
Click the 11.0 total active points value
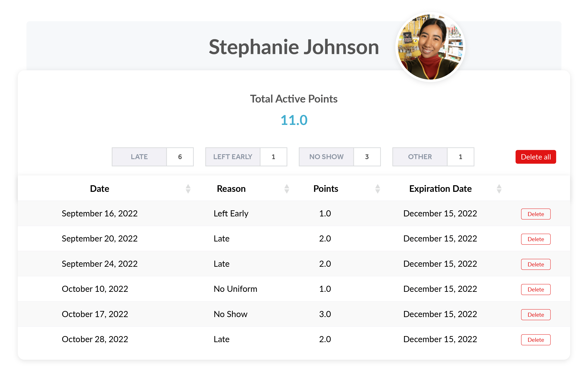(x=294, y=120)
